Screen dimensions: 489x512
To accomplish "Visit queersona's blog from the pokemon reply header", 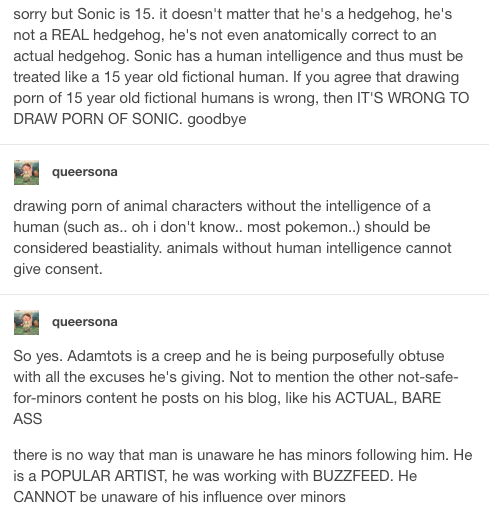I will pos(85,172).
